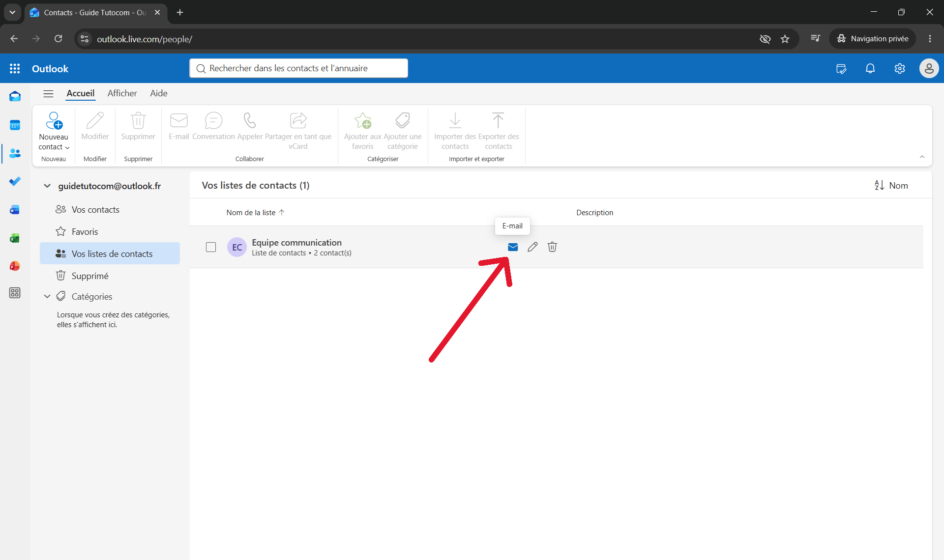Select Vos listes de contacts folder

tap(110, 253)
